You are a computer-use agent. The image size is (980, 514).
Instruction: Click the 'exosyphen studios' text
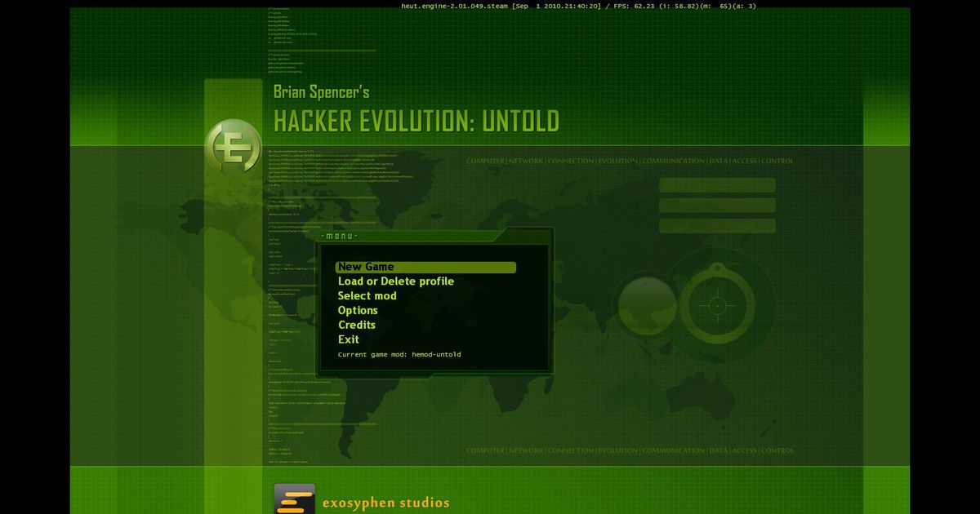tap(386, 503)
